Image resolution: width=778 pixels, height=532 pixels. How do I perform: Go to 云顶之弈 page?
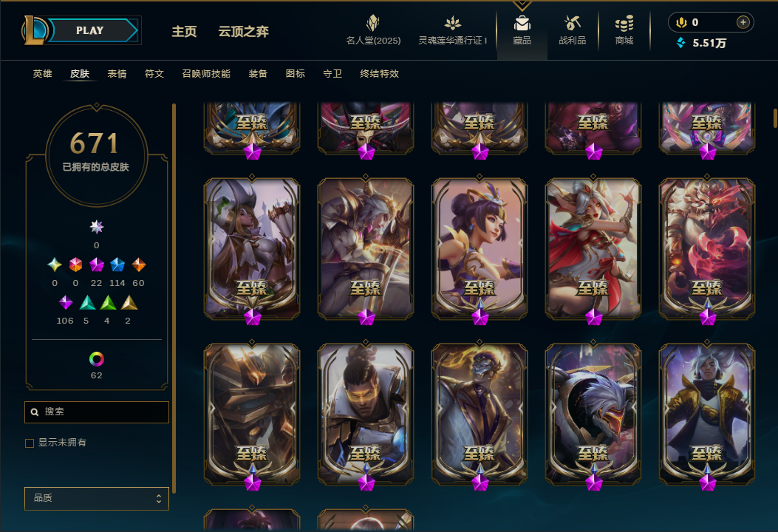(x=244, y=32)
